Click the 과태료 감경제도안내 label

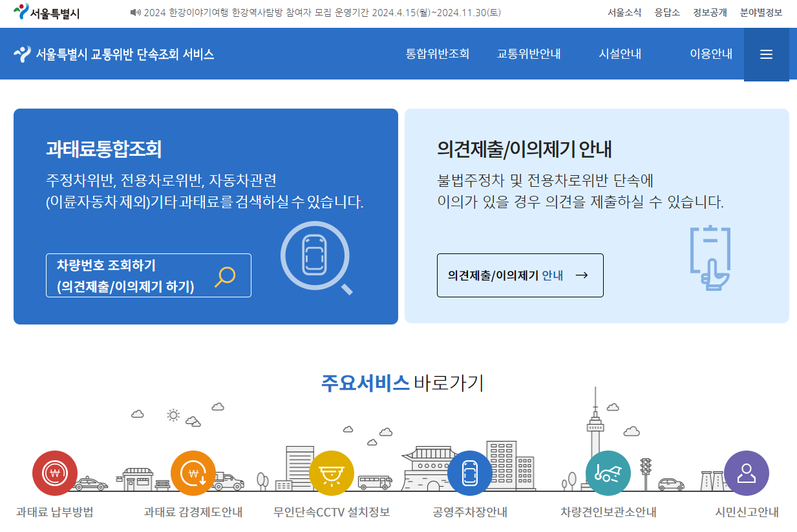pyautogui.click(x=193, y=513)
